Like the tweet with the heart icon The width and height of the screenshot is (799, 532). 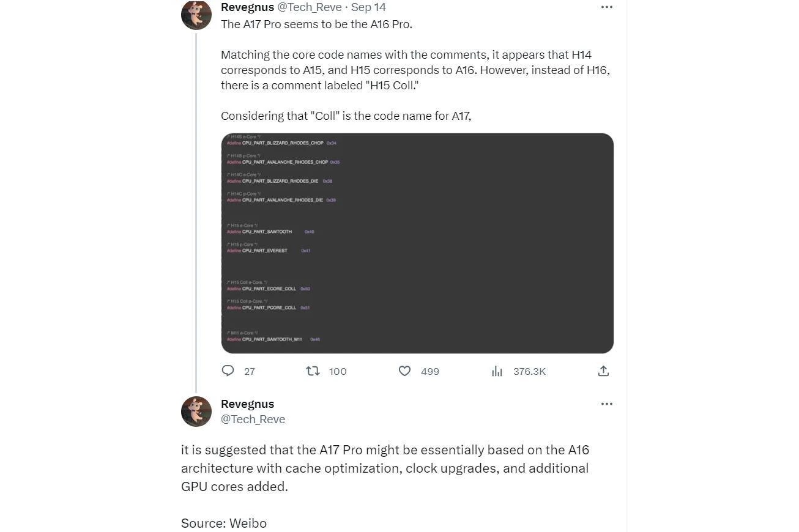point(404,371)
